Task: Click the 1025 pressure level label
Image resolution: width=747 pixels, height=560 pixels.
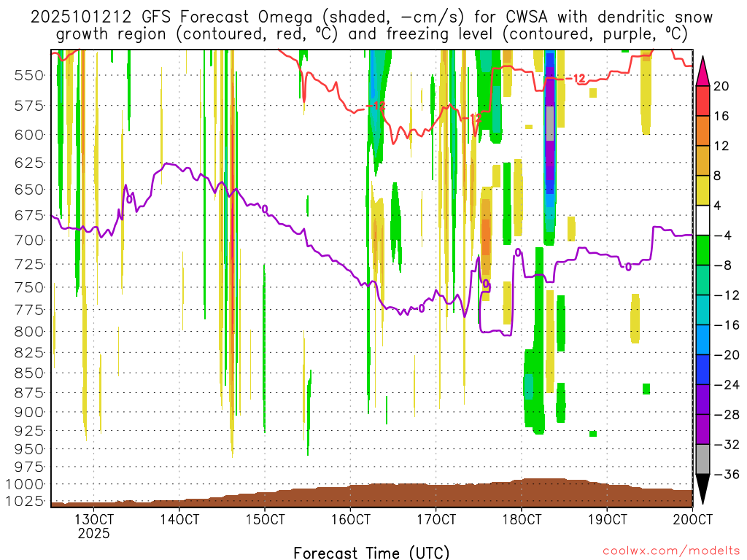Action: [25, 501]
